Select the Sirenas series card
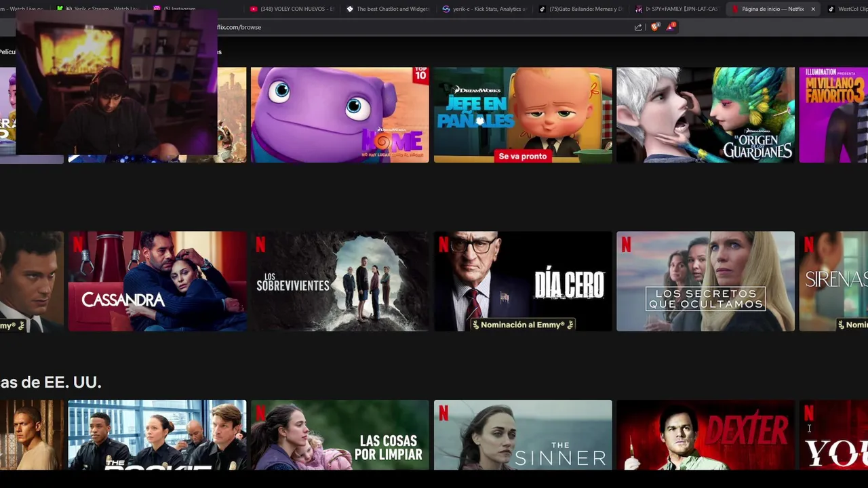The height and width of the screenshot is (488, 868). coord(833,281)
